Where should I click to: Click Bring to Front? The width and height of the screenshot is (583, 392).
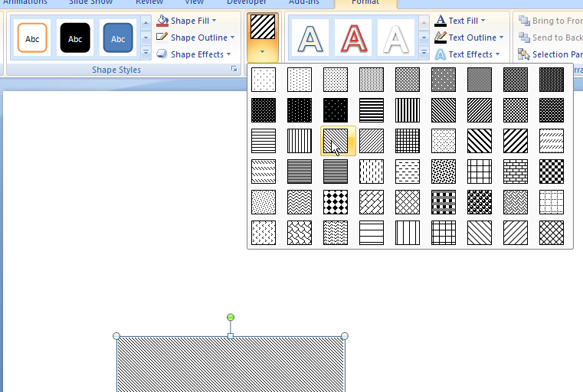(550, 21)
